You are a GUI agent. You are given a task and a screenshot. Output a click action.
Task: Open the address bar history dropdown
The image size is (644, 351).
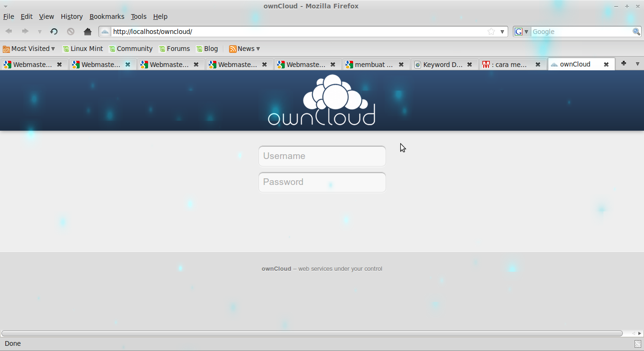point(502,32)
